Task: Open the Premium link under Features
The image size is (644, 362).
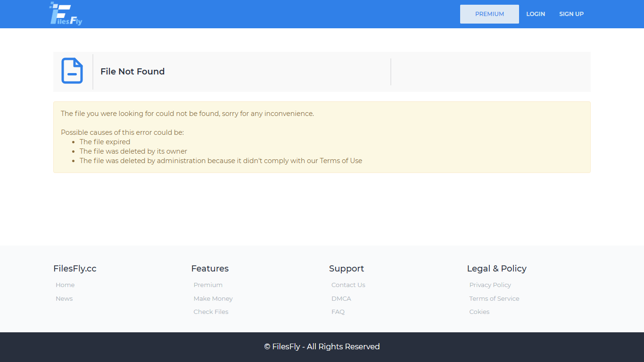Action: (208, 285)
